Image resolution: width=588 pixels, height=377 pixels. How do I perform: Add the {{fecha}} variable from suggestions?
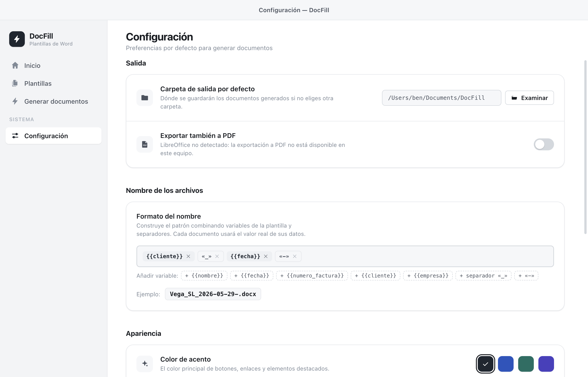252,276
